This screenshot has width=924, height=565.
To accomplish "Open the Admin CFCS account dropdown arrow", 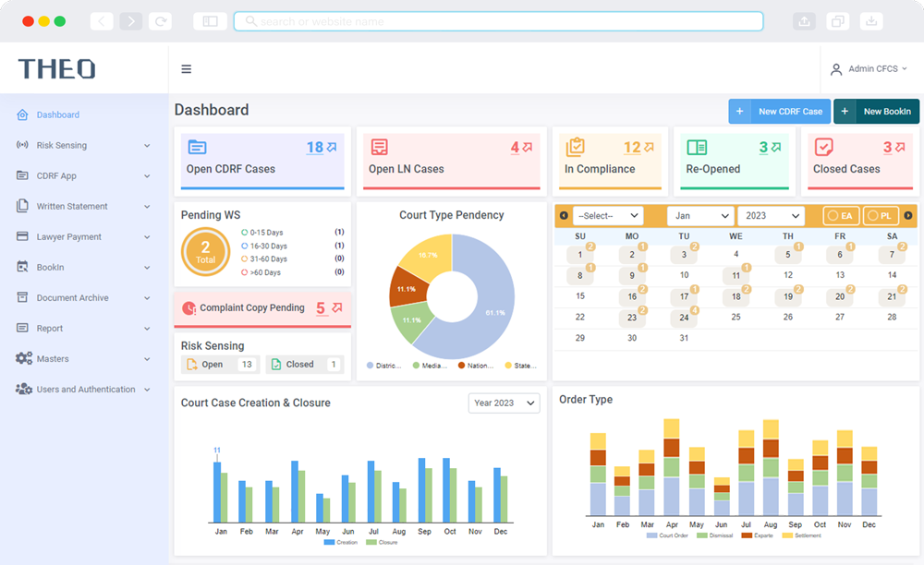I will click(x=905, y=69).
